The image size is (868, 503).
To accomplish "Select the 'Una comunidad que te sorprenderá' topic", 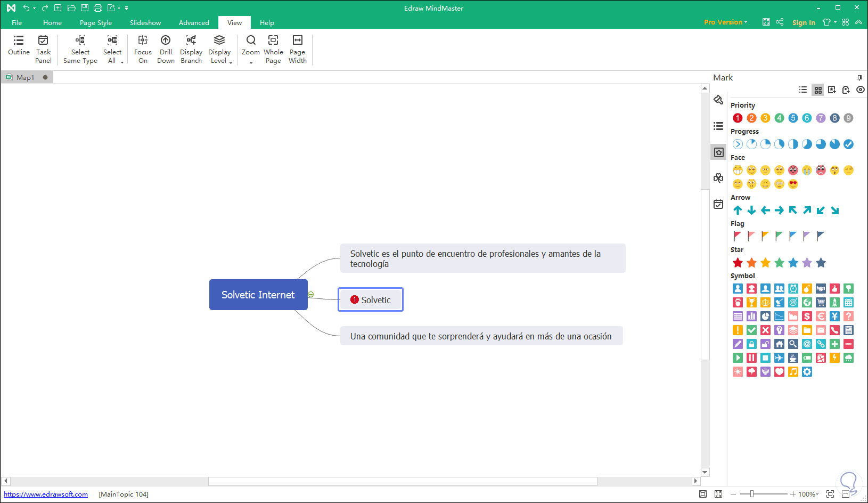I will [x=481, y=336].
